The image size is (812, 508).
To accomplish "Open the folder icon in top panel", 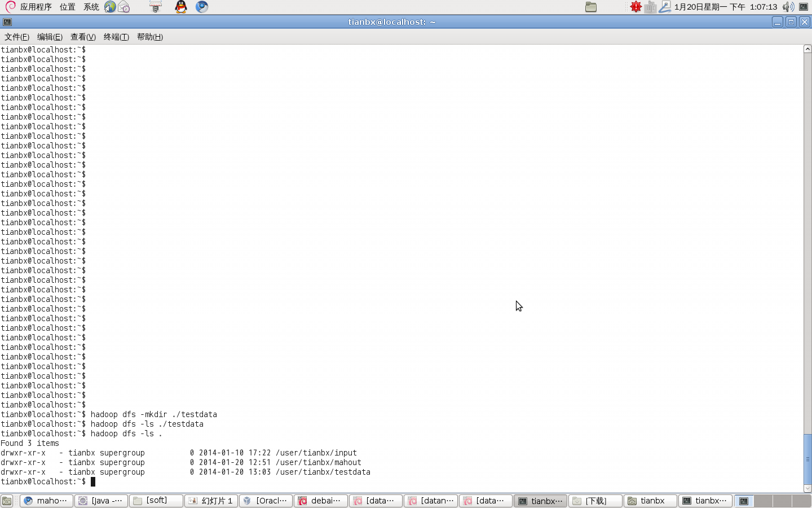I will click(x=591, y=7).
